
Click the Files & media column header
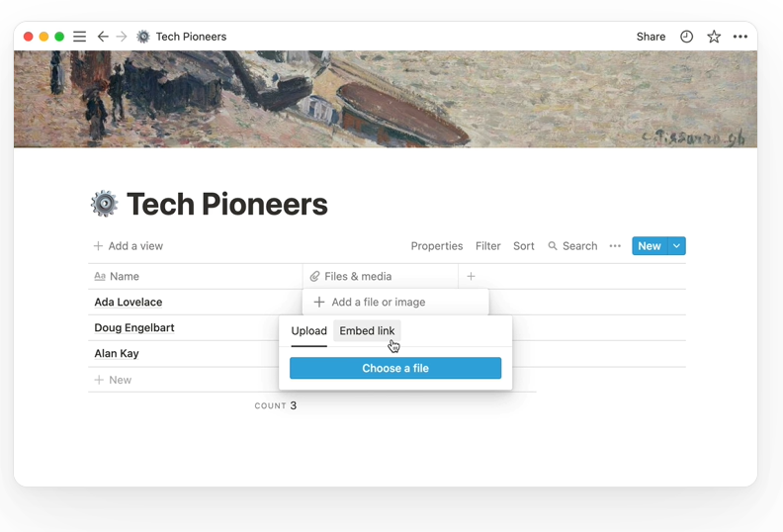381,276
